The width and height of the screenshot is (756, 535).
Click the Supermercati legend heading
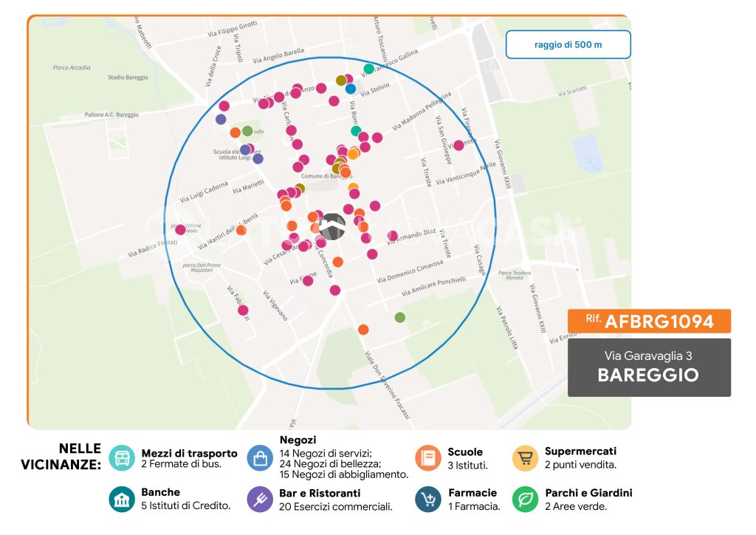(580, 451)
